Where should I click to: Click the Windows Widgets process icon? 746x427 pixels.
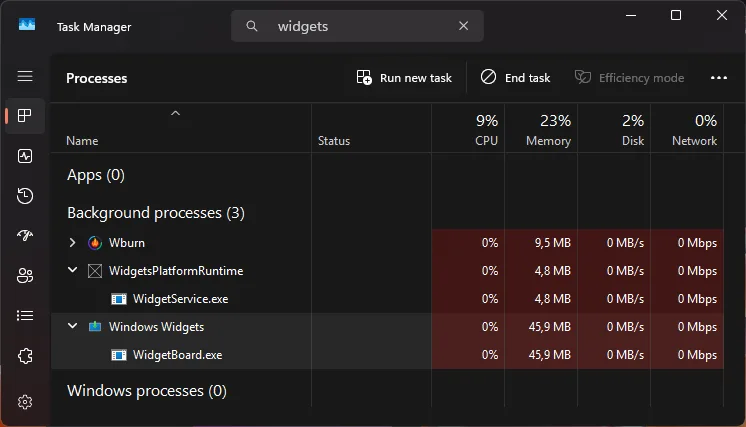(95, 326)
